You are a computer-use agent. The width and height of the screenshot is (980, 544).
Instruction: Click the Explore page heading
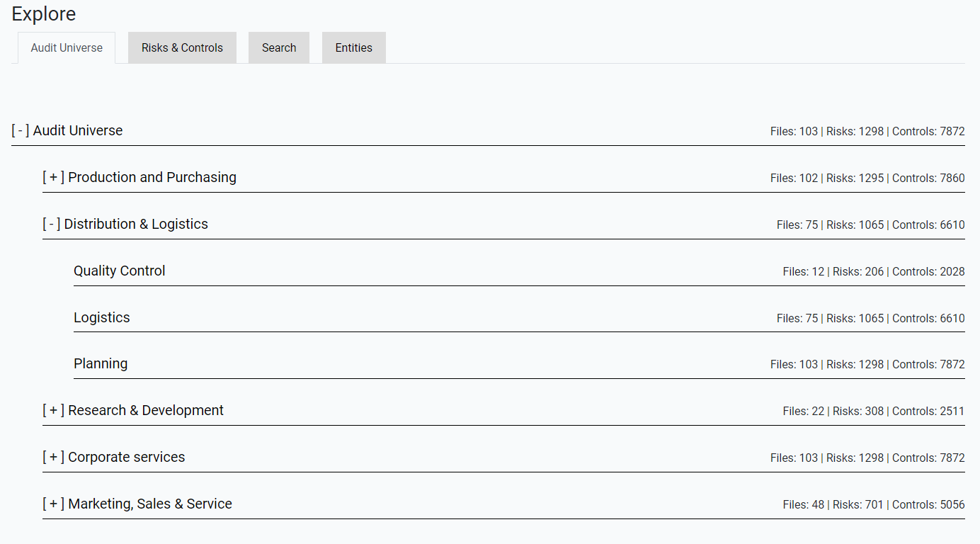44,14
